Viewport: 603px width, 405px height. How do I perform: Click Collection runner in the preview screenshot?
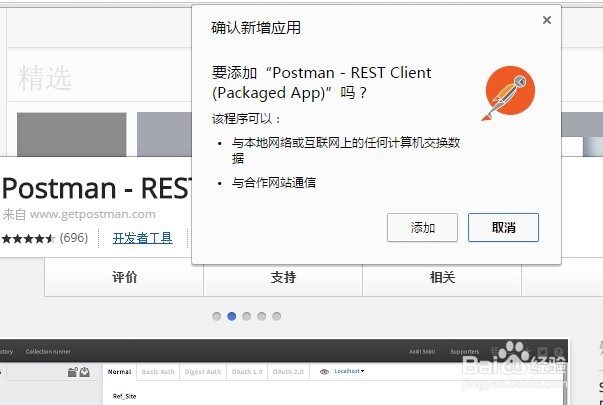(x=48, y=352)
